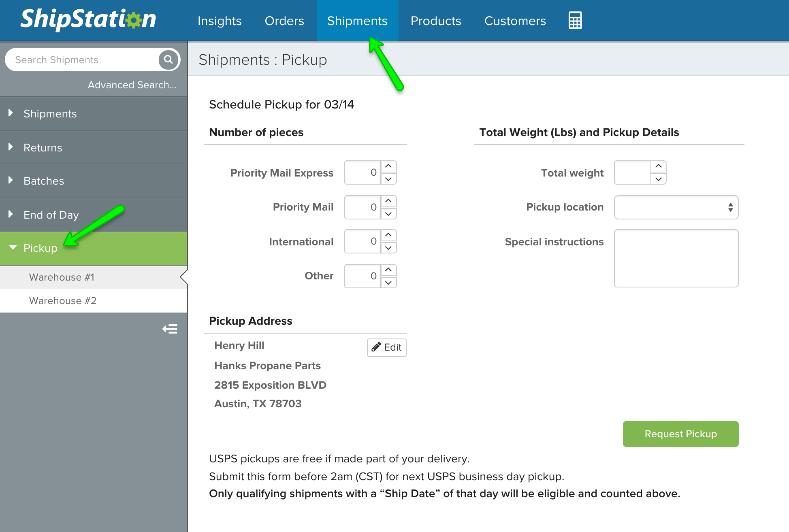This screenshot has width=789, height=532.
Task: Open the calculator icon in the top navigation
Action: [575, 20]
